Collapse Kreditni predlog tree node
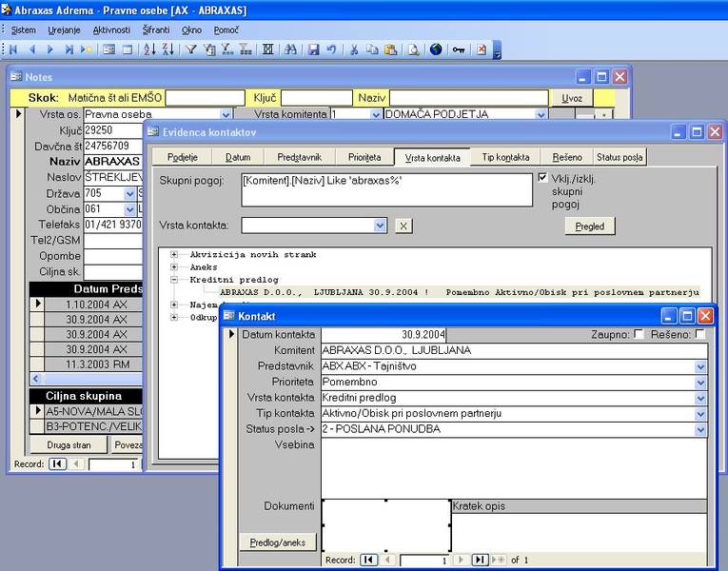 tap(173, 280)
